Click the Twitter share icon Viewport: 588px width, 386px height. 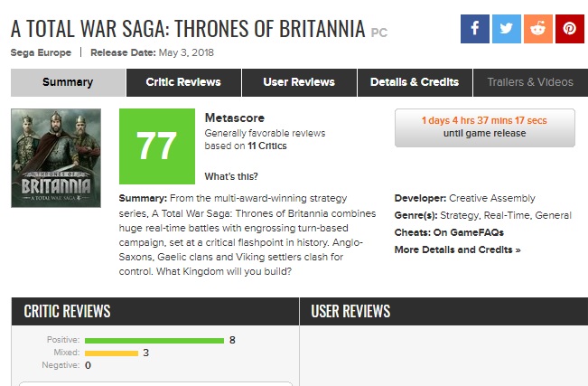point(507,29)
